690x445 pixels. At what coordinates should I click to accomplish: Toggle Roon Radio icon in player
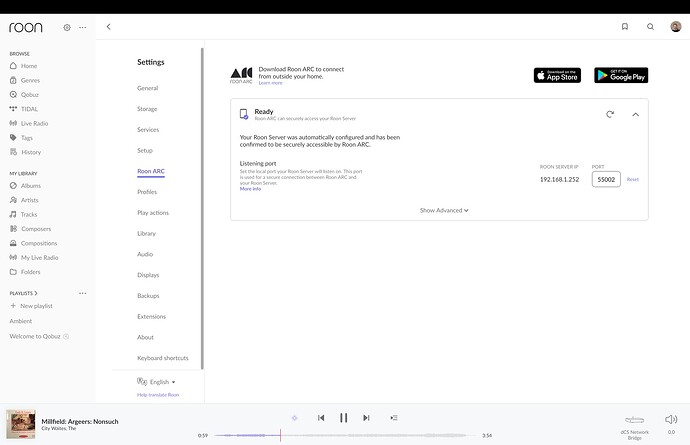[x=294, y=418]
